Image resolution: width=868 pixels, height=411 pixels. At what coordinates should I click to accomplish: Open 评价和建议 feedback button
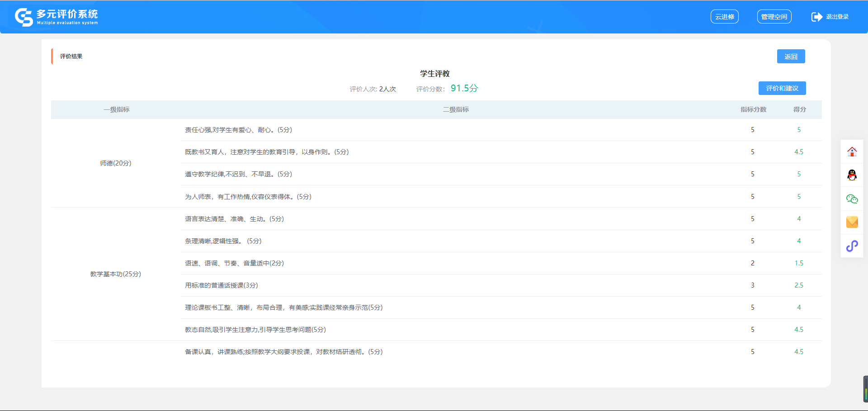point(782,88)
